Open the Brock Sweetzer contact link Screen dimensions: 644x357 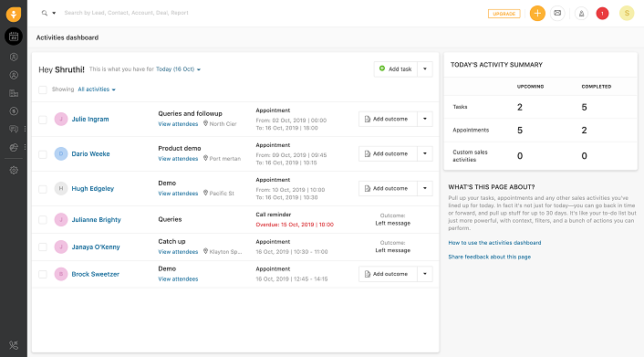[95, 274]
